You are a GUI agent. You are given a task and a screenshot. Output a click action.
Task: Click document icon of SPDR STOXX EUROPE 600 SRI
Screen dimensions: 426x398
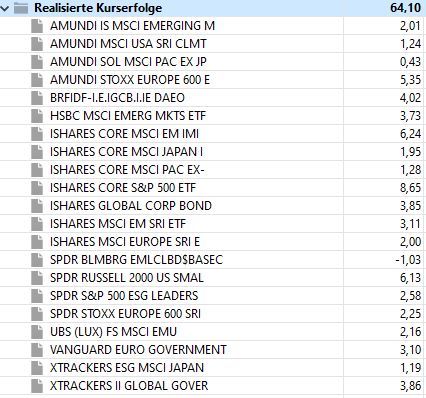[37, 314]
